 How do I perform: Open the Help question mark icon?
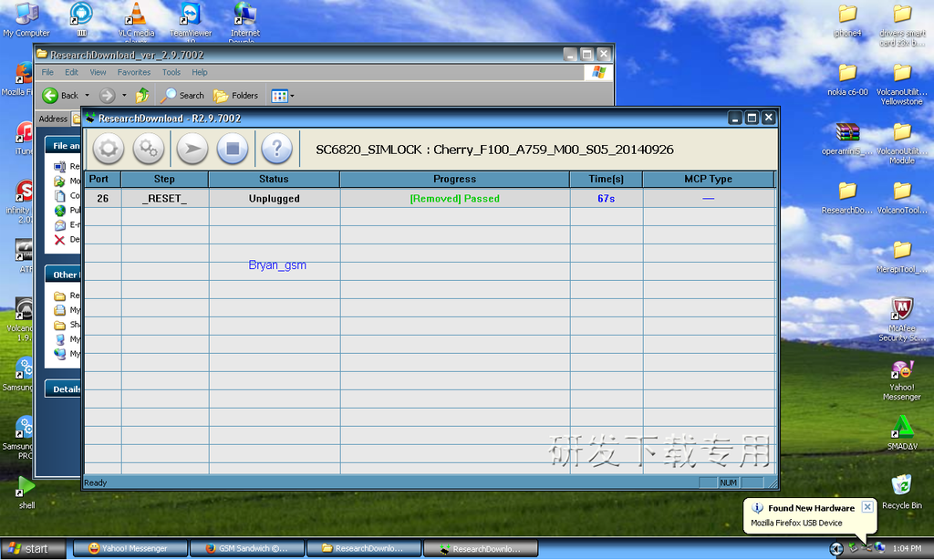(276, 148)
